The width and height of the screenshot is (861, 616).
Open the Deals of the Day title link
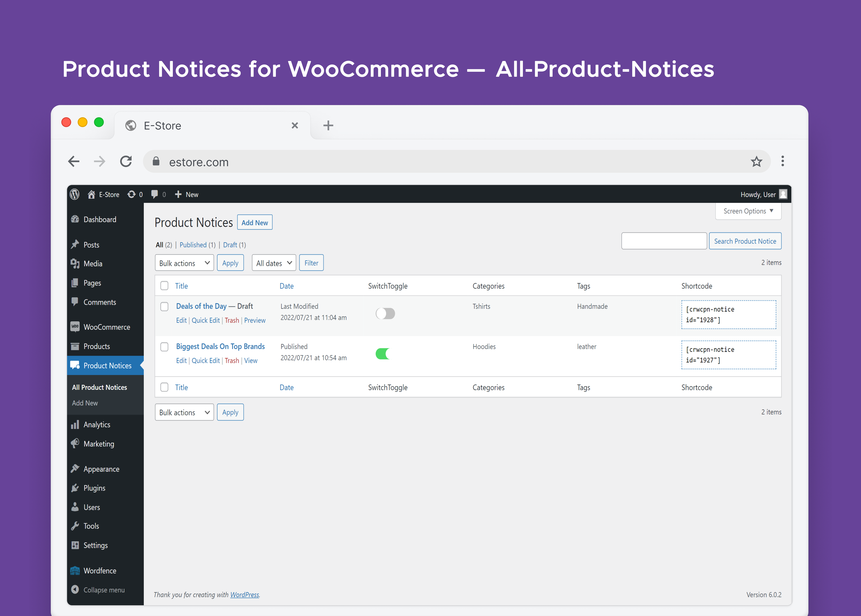(x=201, y=306)
